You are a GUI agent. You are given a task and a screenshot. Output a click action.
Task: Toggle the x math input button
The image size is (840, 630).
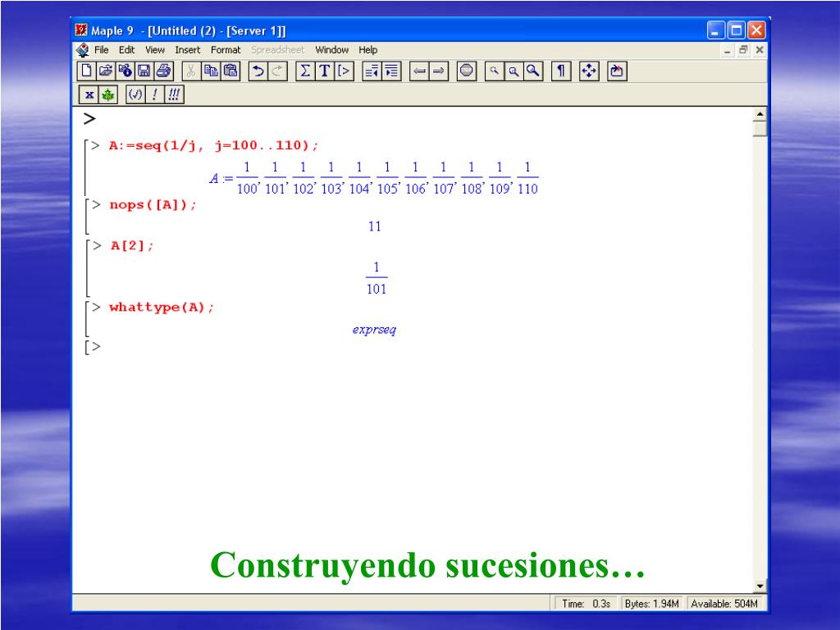point(89,95)
